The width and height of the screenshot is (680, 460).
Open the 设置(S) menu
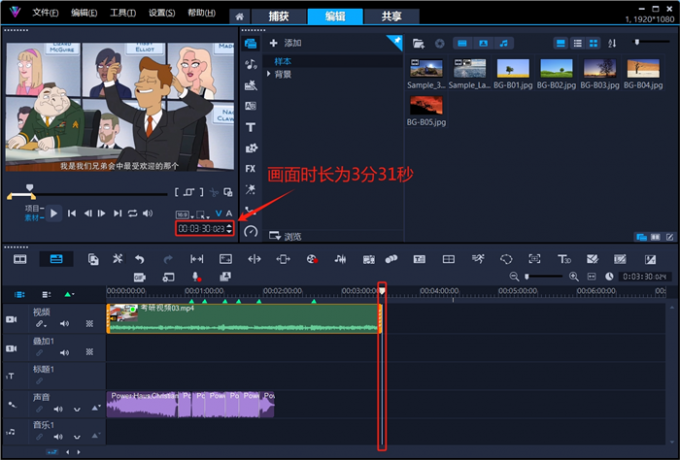tap(162, 13)
